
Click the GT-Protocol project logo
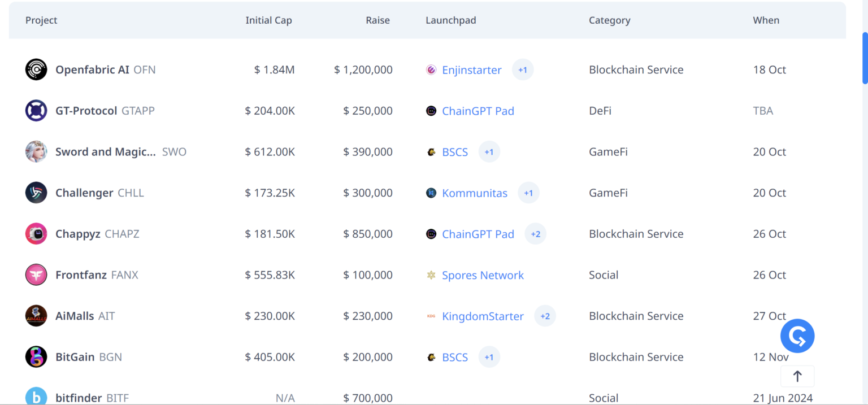[x=36, y=111]
